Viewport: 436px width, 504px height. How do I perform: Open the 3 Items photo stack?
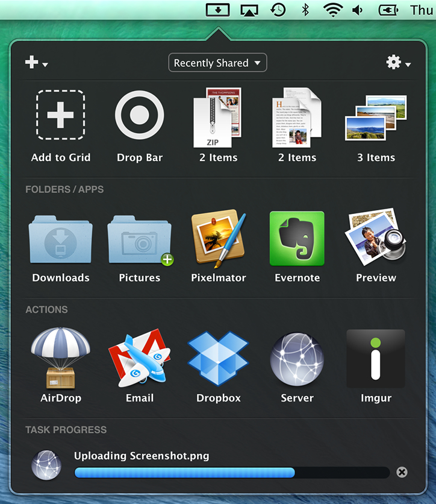tap(376, 118)
